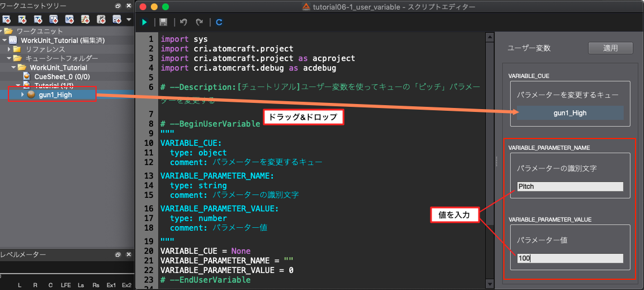Click the WU icon of WorkUnit_Tutorial
644x290 pixels.
coord(13,40)
